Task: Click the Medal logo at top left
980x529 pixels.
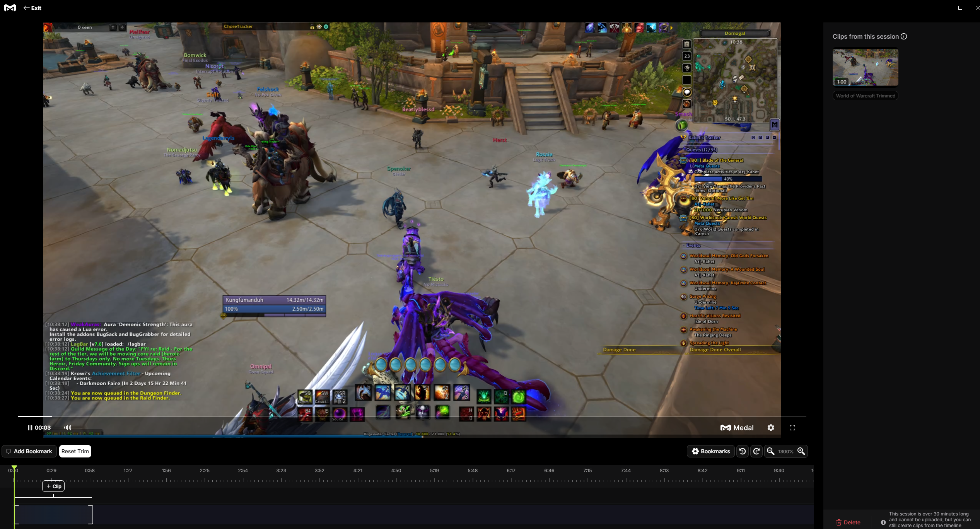Action: [10, 8]
